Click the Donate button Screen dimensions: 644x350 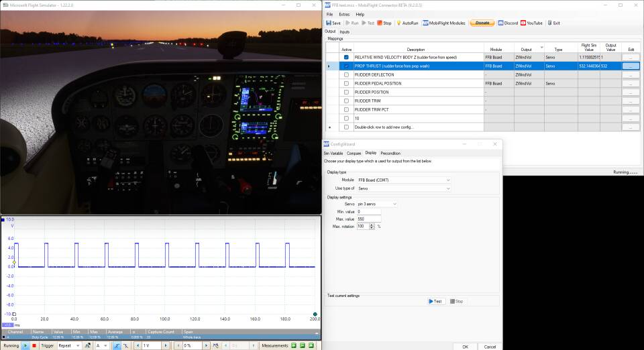click(x=481, y=23)
